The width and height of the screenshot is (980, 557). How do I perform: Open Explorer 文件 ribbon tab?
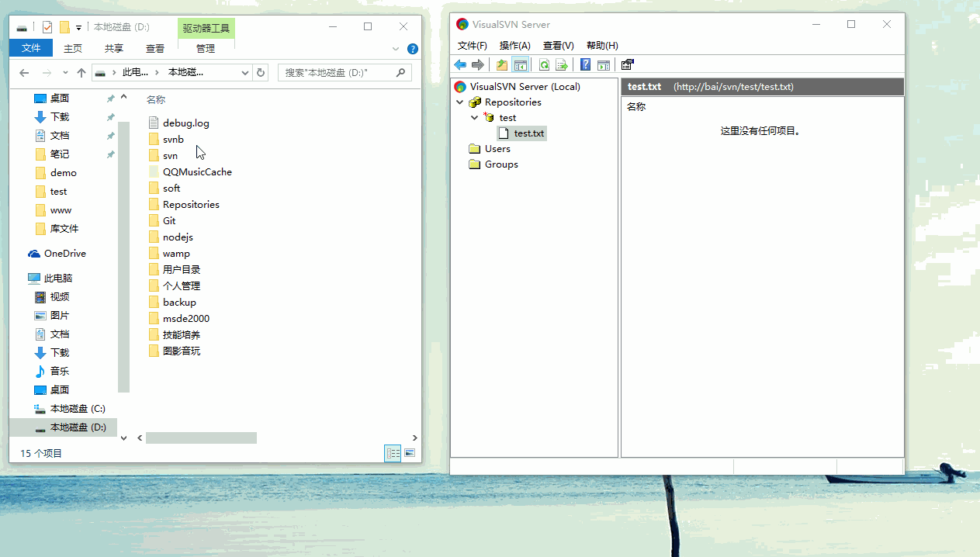coord(31,48)
